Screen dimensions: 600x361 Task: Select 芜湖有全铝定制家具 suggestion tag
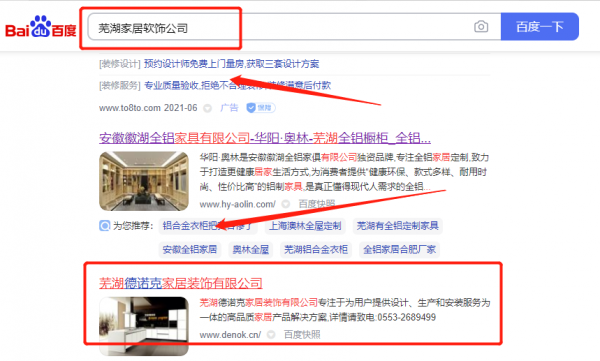[x=397, y=226]
